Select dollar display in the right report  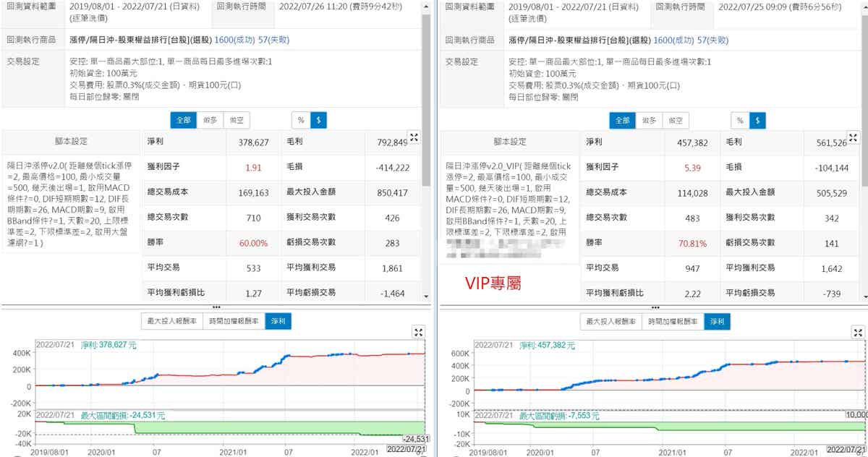click(757, 120)
